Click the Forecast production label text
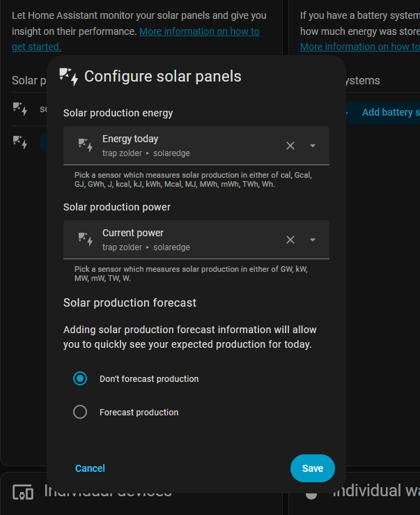Image resolution: width=420 pixels, height=515 pixels. pyautogui.click(x=139, y=413)
